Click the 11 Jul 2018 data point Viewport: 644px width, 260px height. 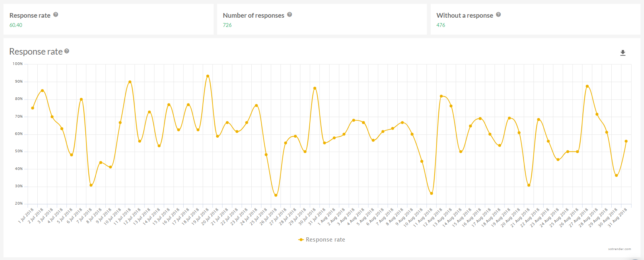[x=130, y=82]
